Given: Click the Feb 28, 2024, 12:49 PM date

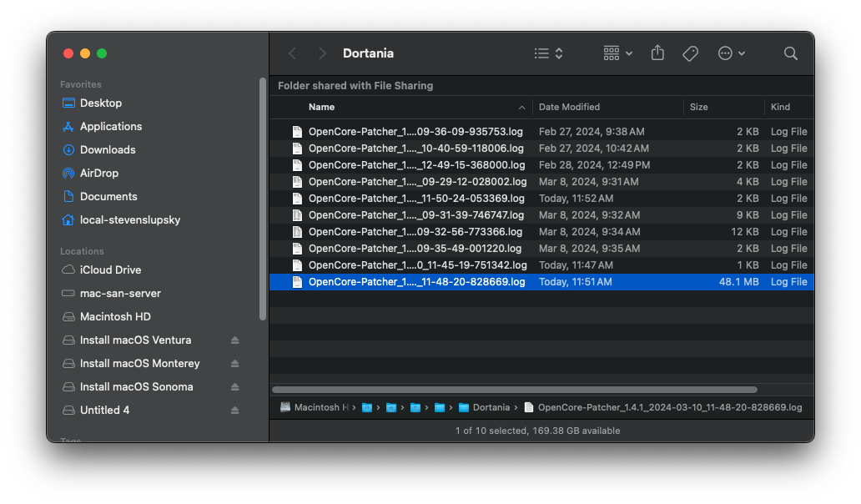Looking at the screenshot, I should tap(594, 165).
